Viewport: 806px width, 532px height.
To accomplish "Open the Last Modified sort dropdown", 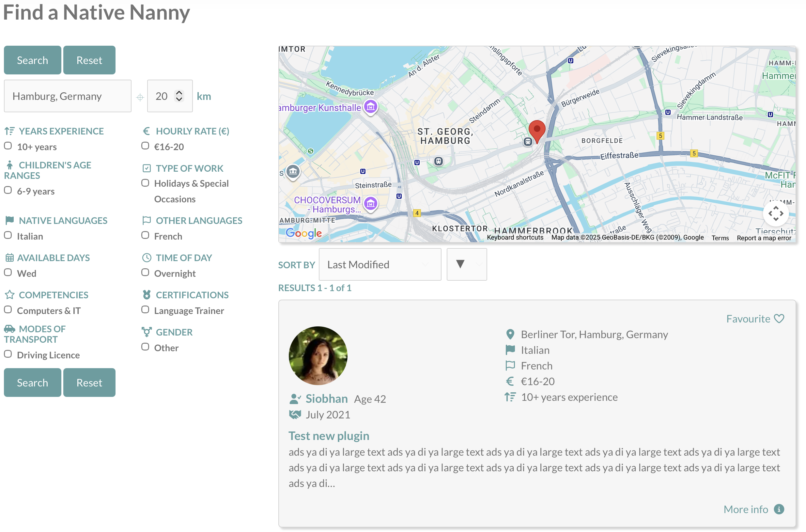I will point(380,264).
